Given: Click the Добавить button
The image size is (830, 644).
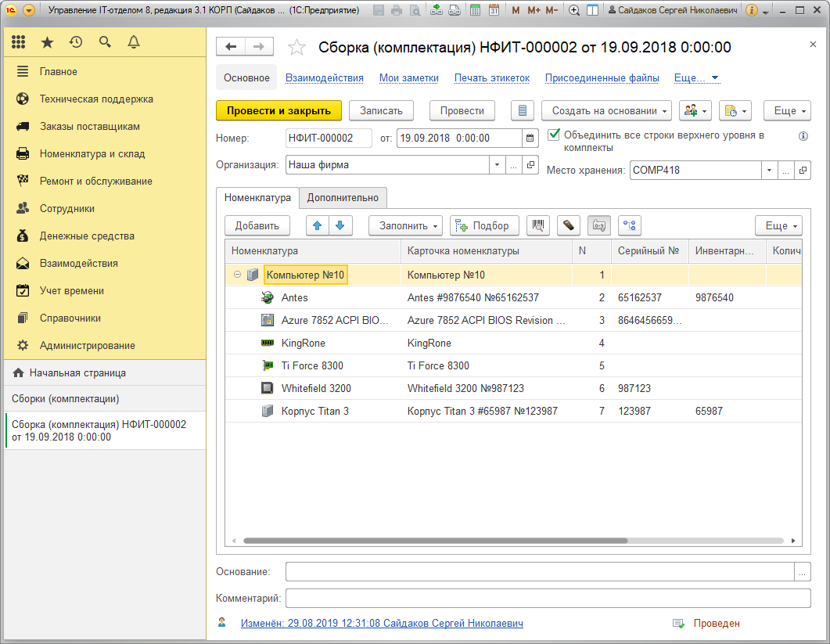Looking at the screenshot, I should 257,225.
